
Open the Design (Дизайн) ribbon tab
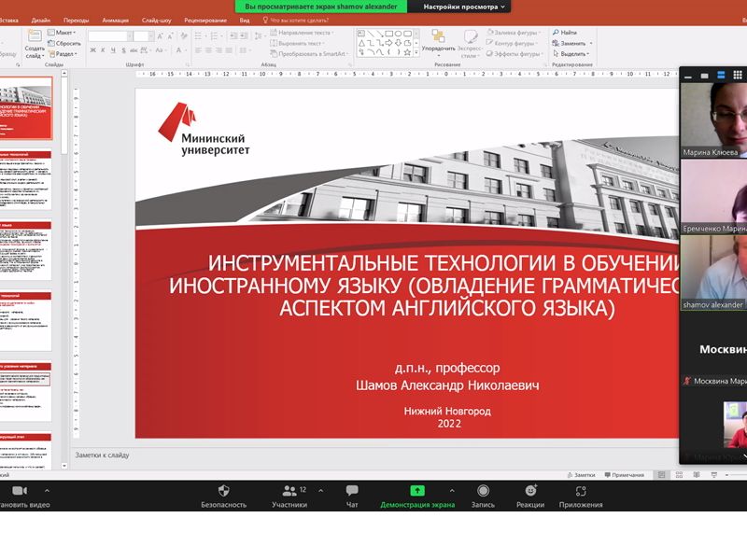(40, 19)
